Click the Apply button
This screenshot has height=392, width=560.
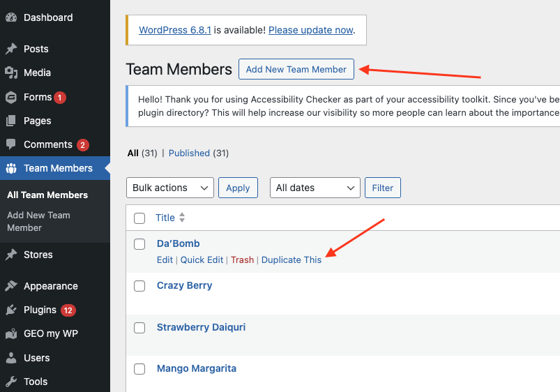coord(238,188)
